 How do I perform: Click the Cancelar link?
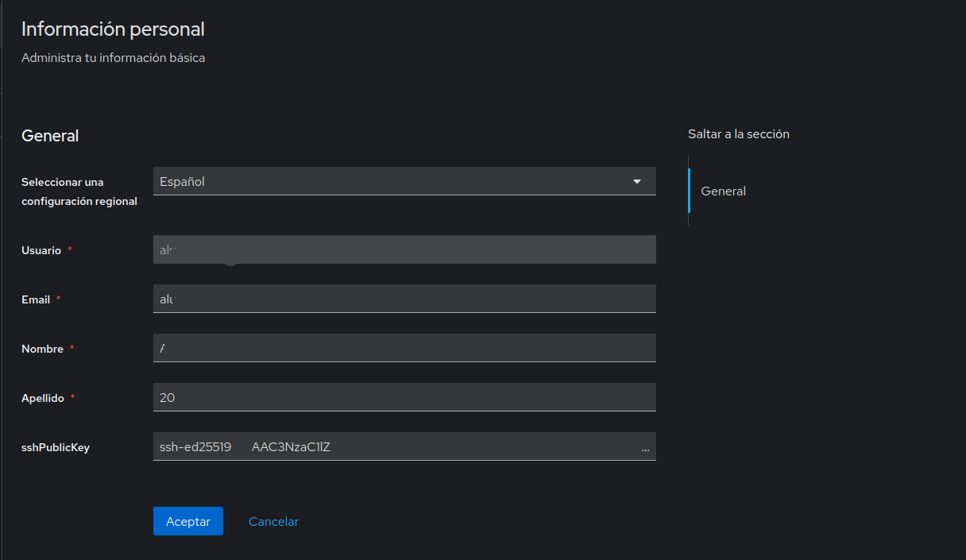(x=273, y=521)
